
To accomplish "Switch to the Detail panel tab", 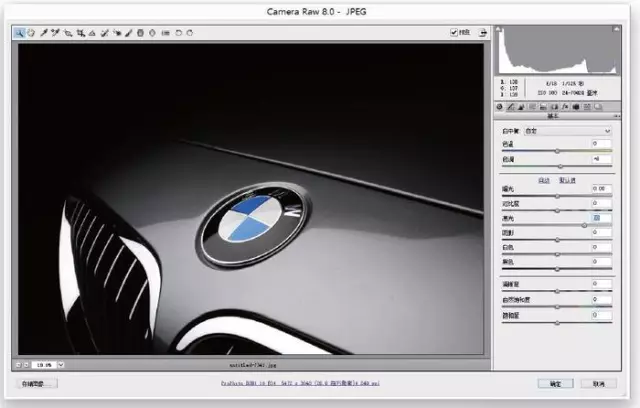I will click(521, 106).
